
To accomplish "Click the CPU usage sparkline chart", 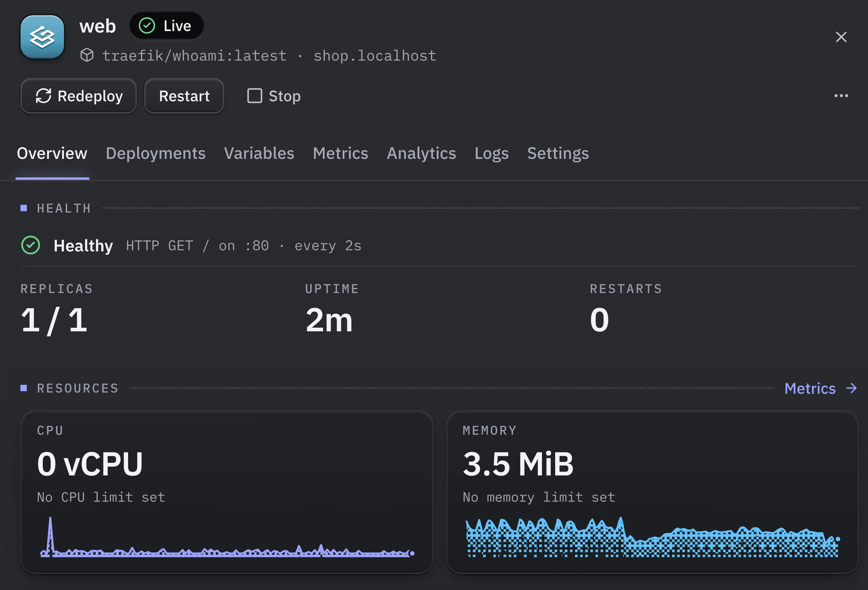I will click(227, 537).
